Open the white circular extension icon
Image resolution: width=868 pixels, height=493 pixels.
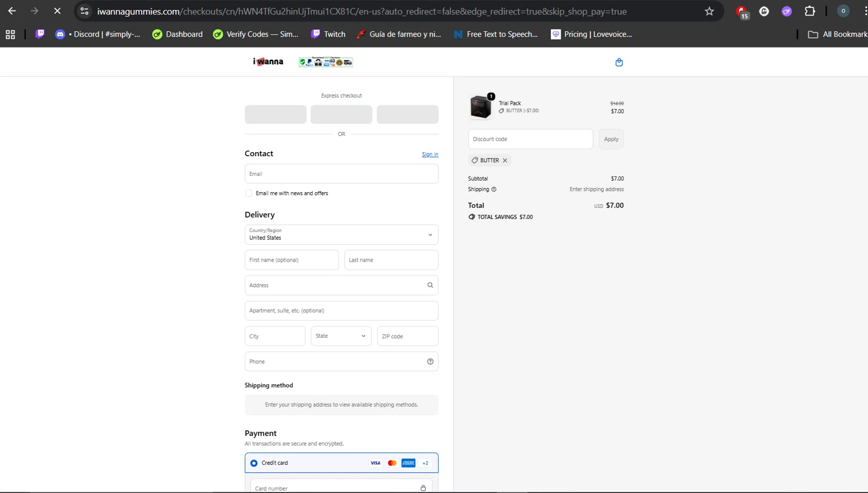764,11
